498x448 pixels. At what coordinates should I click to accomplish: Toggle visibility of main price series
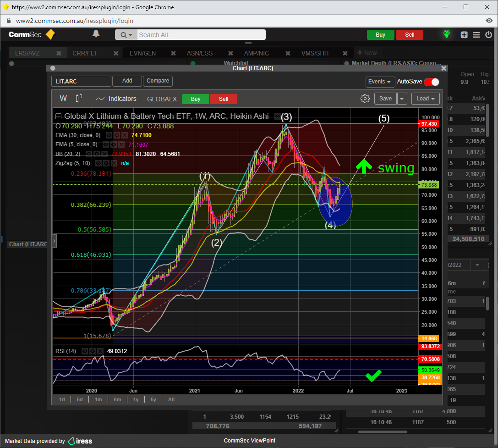point(278,116)
